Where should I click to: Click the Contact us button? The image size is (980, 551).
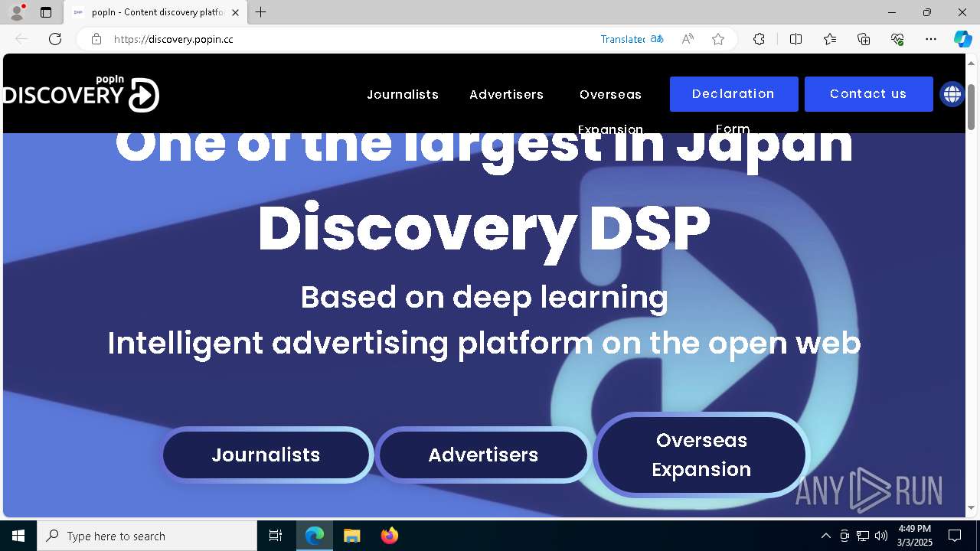point(868,94)
